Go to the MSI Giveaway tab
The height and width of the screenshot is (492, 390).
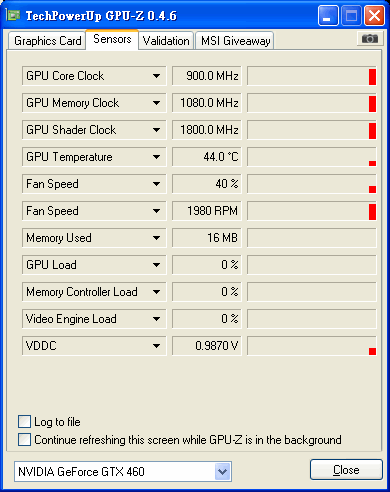tap(235, 41)
